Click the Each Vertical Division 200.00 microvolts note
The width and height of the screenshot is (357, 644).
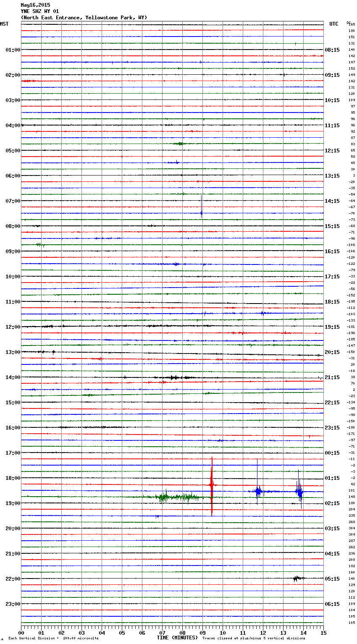(x=53, y=638)
